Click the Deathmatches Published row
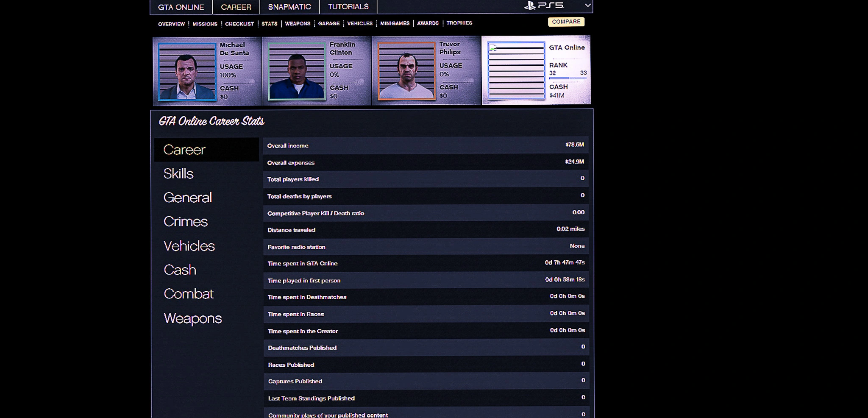Screen dimensions: 868x418 point(426,347)
